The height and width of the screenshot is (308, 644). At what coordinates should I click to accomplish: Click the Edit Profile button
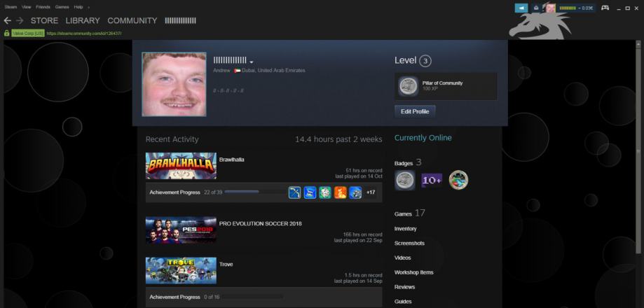tap(415, 111)
